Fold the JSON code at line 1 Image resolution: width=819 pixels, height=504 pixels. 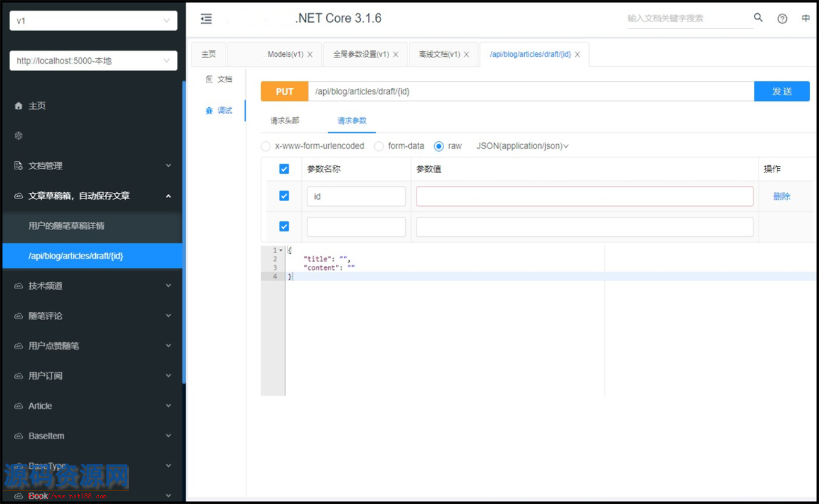point(281,251)
